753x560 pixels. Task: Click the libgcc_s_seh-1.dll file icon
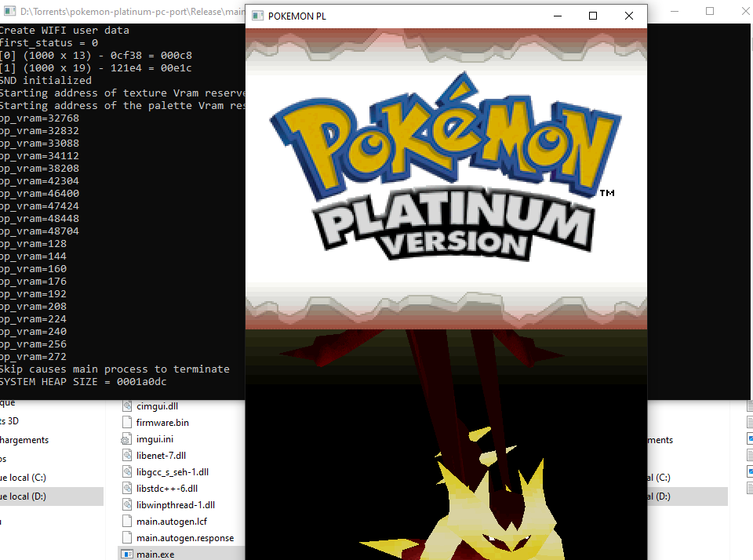pos(127,472)
